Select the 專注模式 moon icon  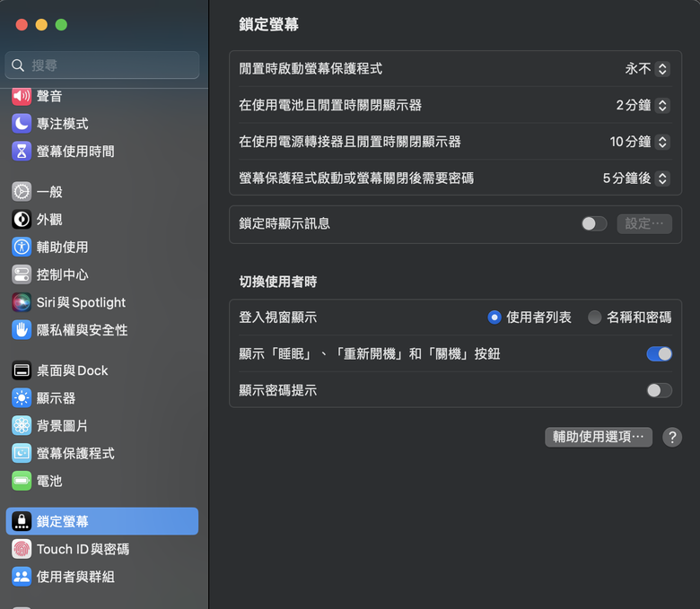click(22, 124)
